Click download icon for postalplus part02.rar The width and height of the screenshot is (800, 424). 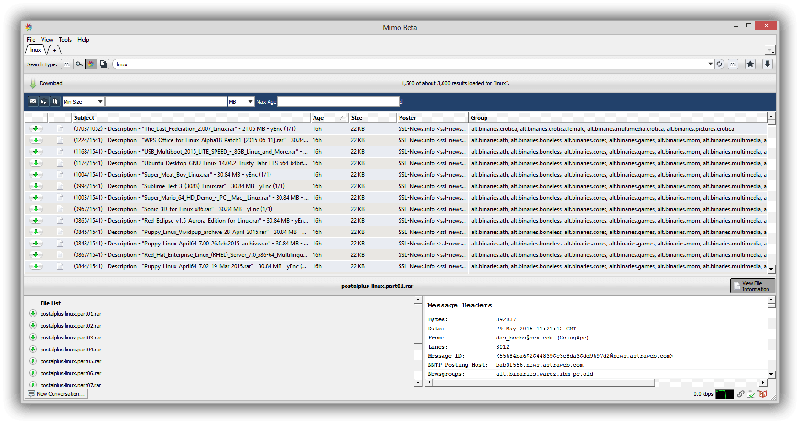point(33,326)
